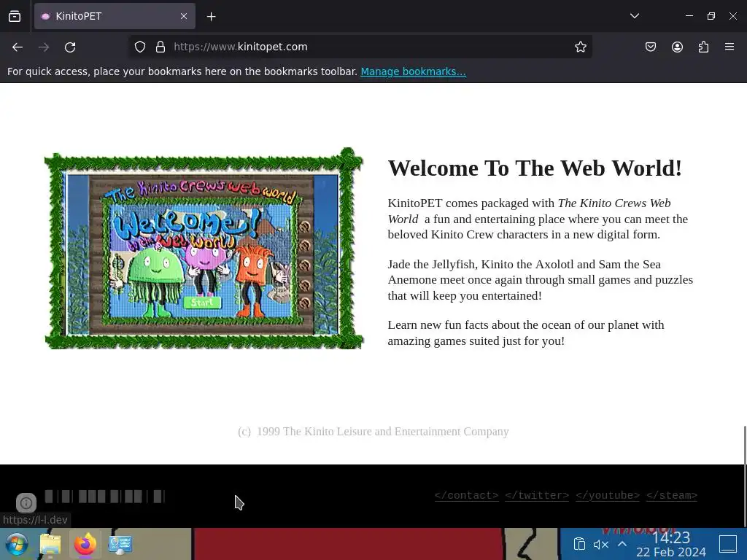Open the </steam> footer link
Screen dimensions: 747x560
672,495
